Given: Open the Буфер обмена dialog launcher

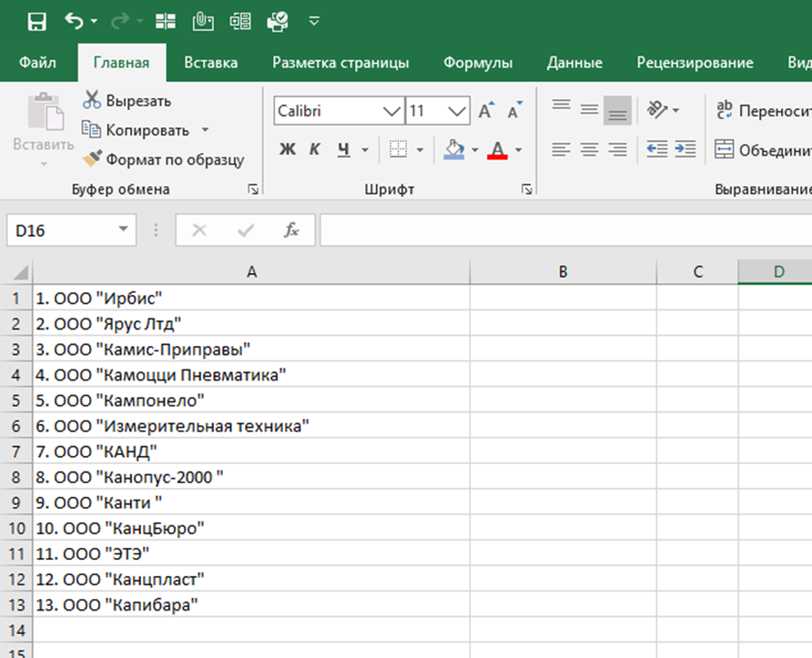Looking at the screenshot, I should [x=253, y=189].
